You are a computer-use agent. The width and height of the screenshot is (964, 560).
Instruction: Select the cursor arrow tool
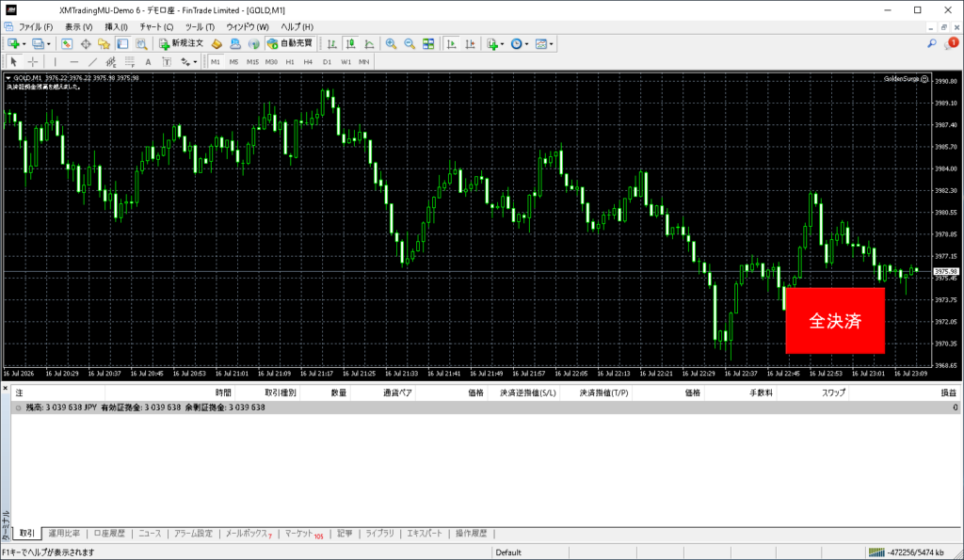click(13, 61)
